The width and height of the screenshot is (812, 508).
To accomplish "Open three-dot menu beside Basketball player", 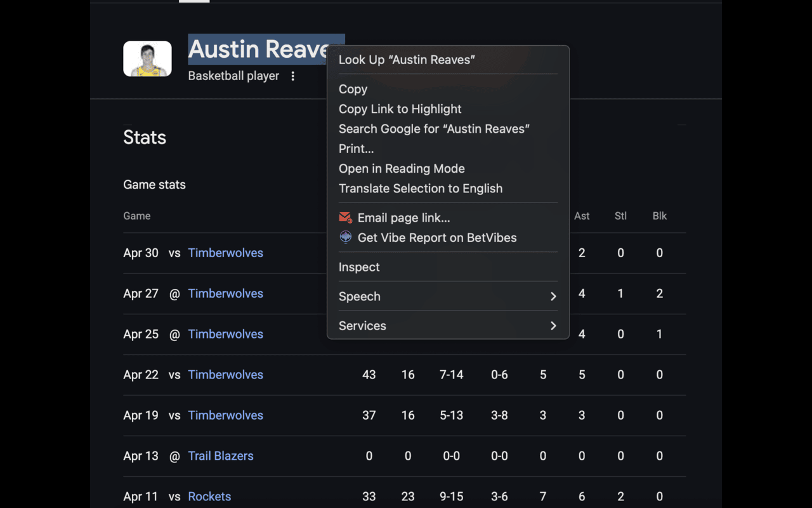I will [x=293, y=76].
